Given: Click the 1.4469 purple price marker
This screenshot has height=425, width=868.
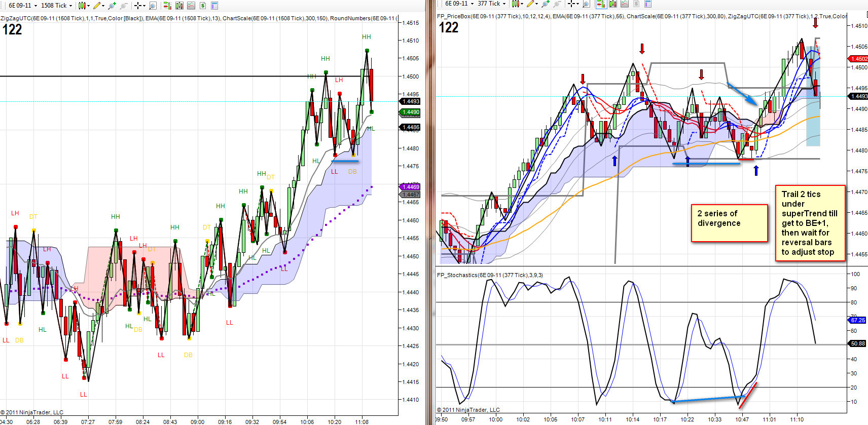Looking at the screenshot, I should pos(410,187).
